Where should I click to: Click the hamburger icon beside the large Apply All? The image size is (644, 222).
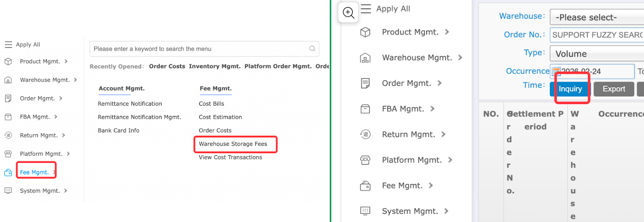tap(366, 9)
